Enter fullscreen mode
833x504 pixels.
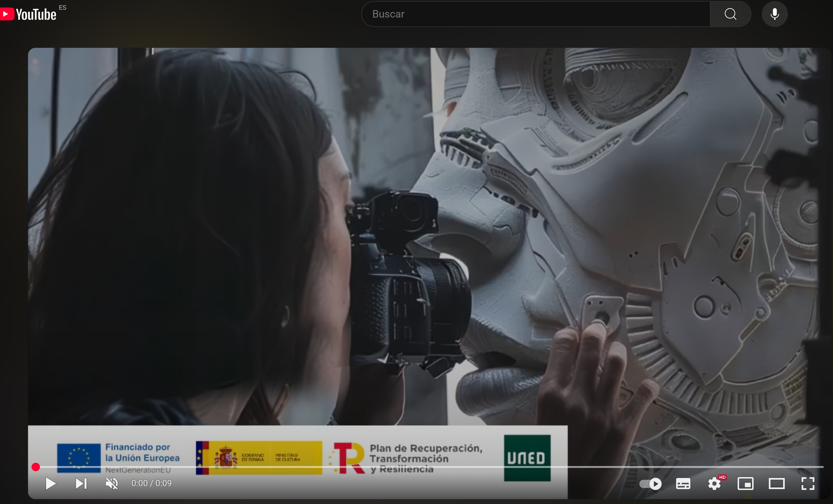click(808, 484)
